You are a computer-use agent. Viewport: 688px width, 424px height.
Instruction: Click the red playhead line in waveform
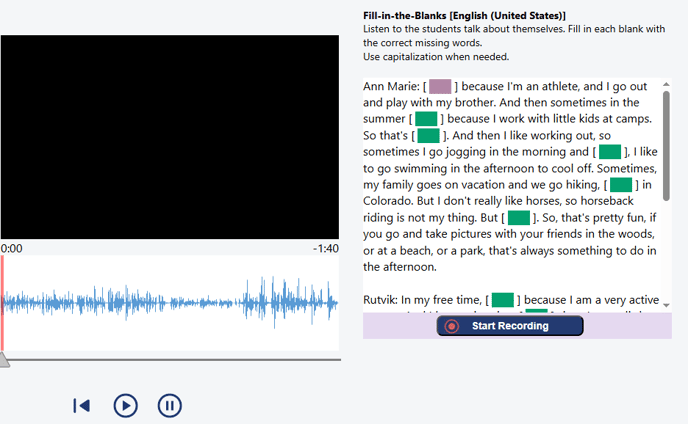pyautogui.click(x=3, y=302)
